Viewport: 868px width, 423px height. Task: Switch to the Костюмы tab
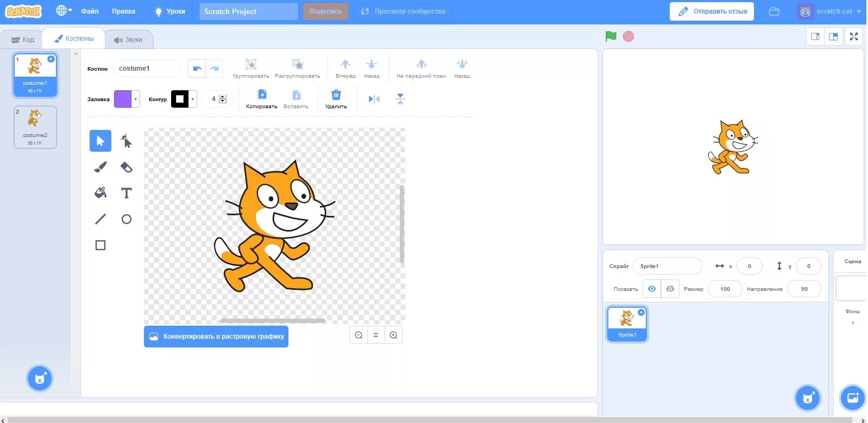pos(74,39)
